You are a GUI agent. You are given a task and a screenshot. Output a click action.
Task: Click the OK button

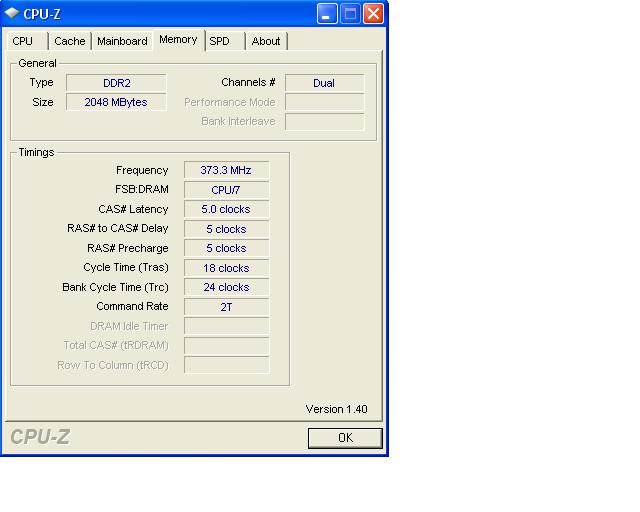(x=345, y=438)
